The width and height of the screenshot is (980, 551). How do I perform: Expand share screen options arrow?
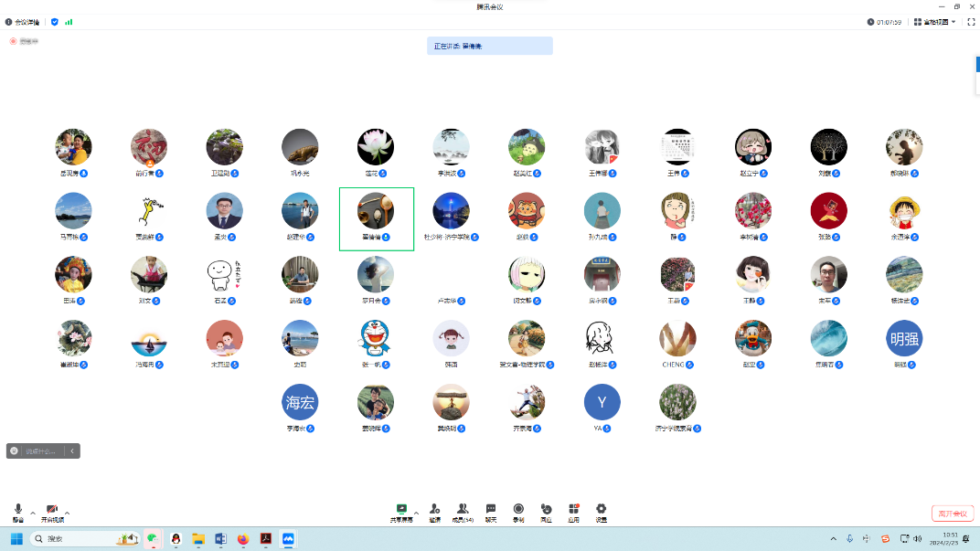coord(416,512)
